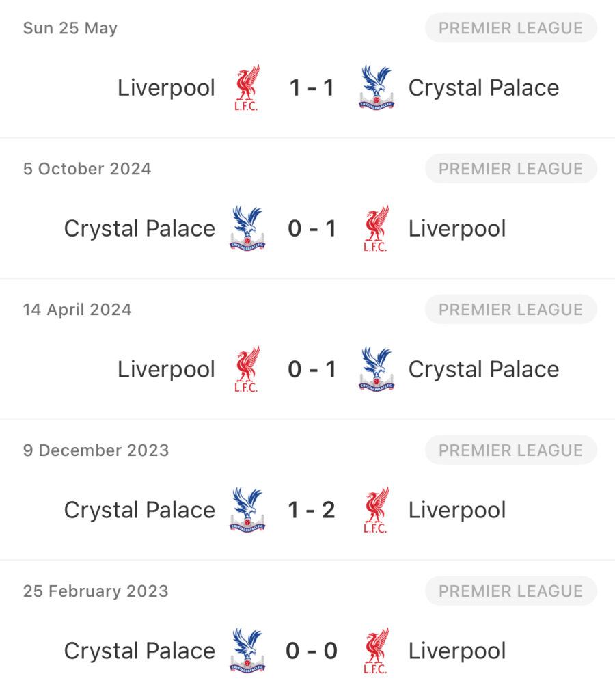
Task: Click Liverpool crest in 9 December 2023 match
Action: (376, 510)
